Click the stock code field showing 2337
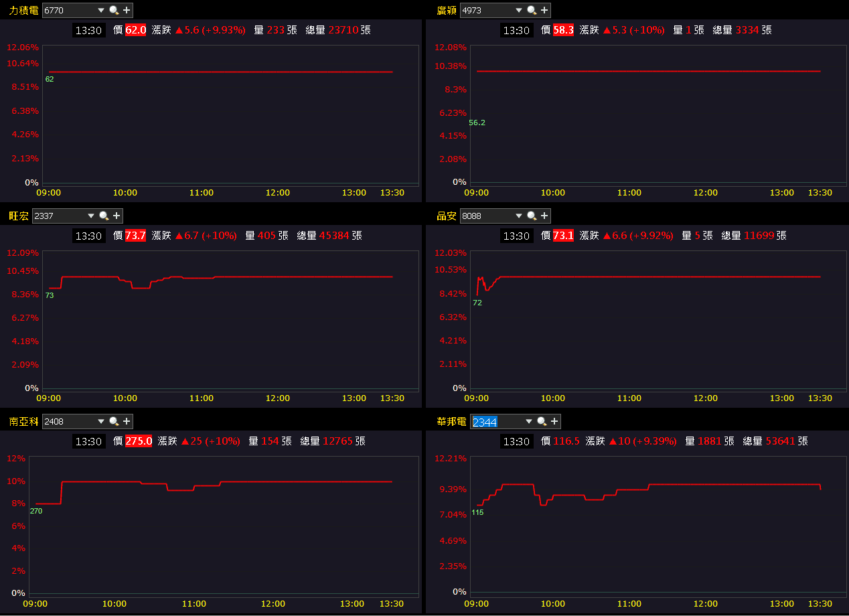The width and height of the screenshot is (849, 616). pyautogui.click(x=59, y=216)
